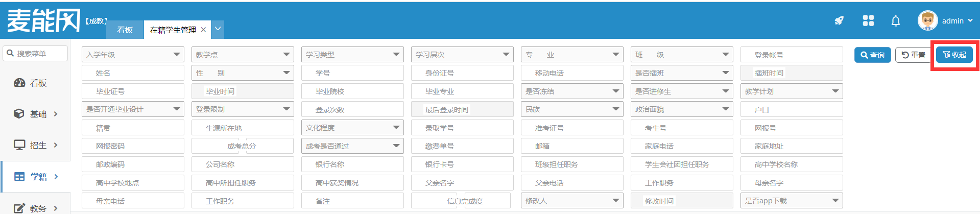
Task: Open notifications bell icon
Action: point(896,21)
